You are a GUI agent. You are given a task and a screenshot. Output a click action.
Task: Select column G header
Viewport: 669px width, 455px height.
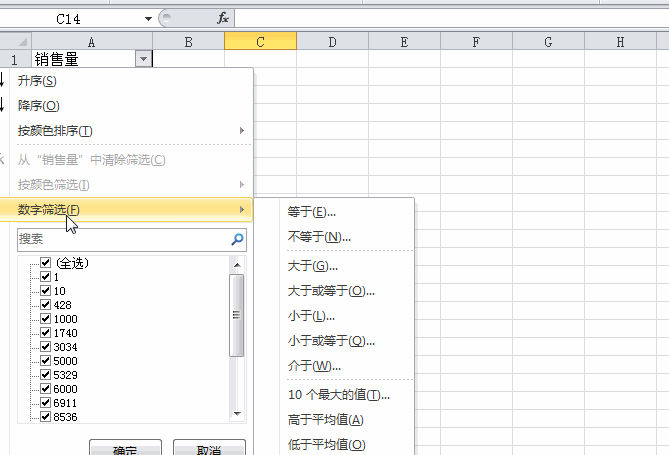click(548, 42)
